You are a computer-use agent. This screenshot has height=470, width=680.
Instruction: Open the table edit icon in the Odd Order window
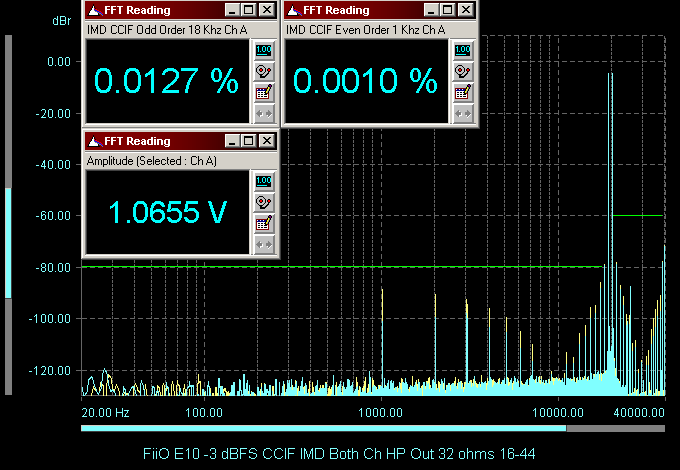click(263, 92)
